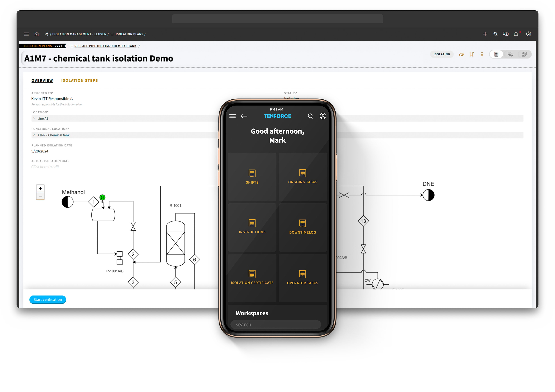This screenshot has height=392, width=555.
Task: Click the planned isolation date 5/28/2024
Action: coord(40,151)
